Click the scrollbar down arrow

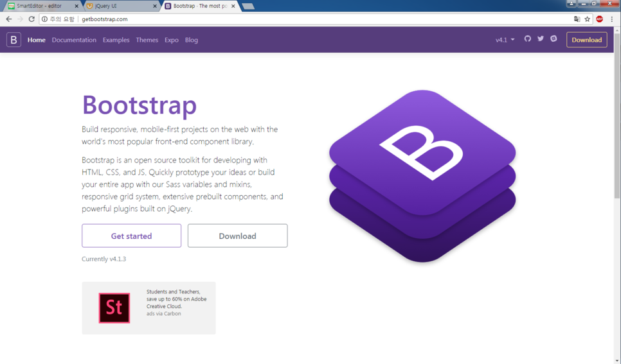(617, 360)
